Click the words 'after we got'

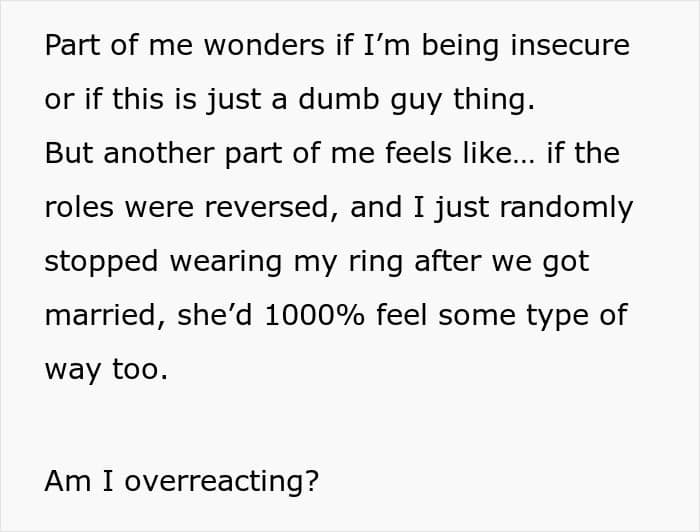coord(502,262)
